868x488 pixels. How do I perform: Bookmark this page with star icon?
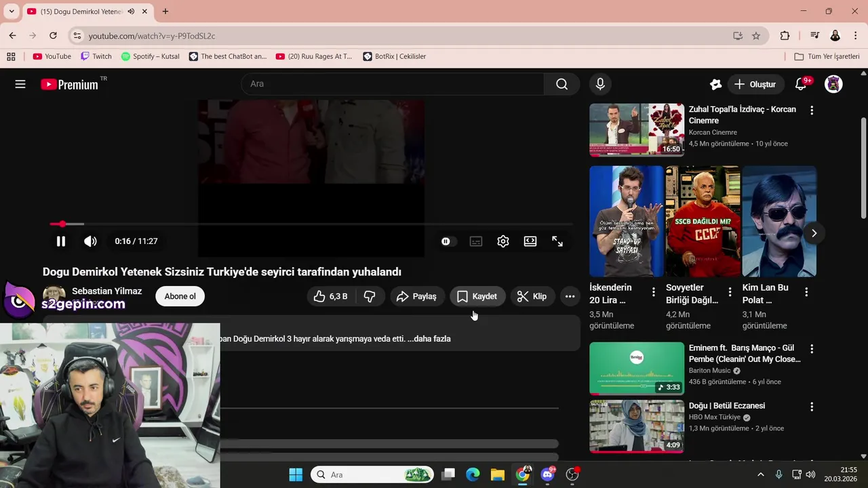(756, 36)
